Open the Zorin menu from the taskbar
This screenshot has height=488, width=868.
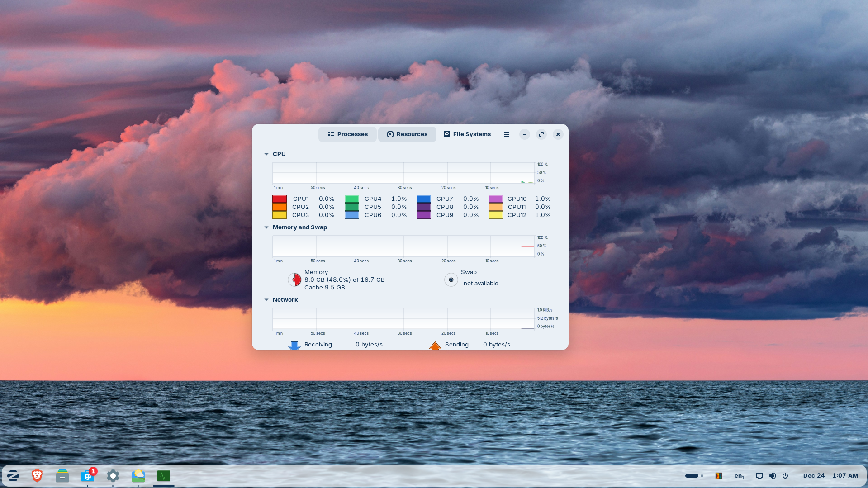point(13,475)
